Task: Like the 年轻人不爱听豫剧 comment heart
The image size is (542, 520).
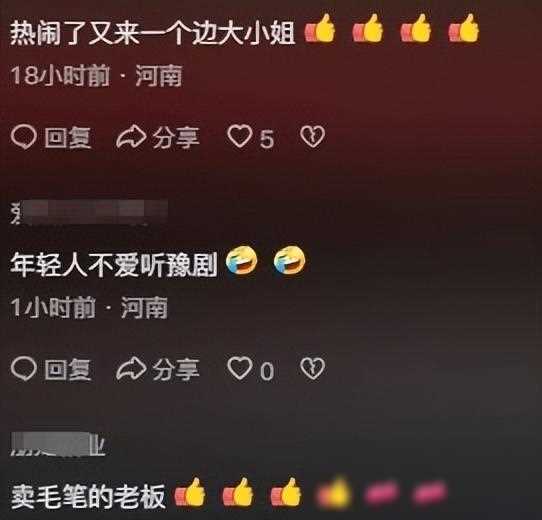Action: (x=239, y=368)
